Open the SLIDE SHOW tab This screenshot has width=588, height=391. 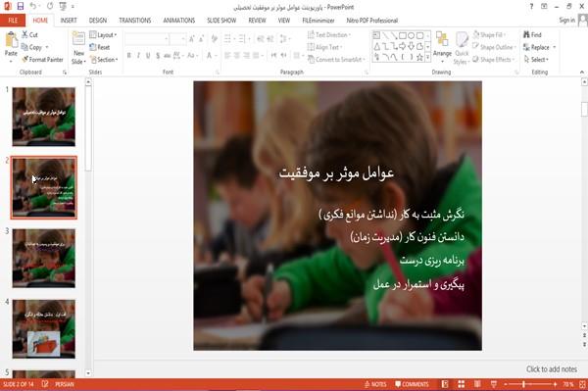pyautogui.click(x=221, y=21)
